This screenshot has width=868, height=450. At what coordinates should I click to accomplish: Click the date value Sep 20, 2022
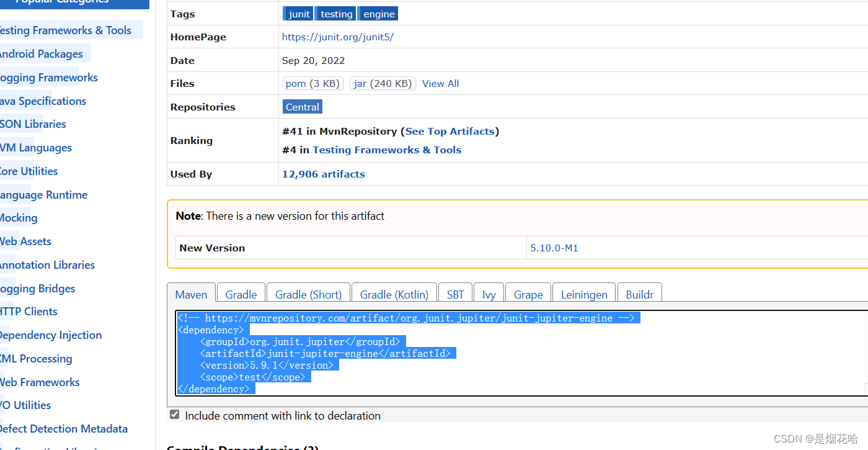(x=313, y=60)
